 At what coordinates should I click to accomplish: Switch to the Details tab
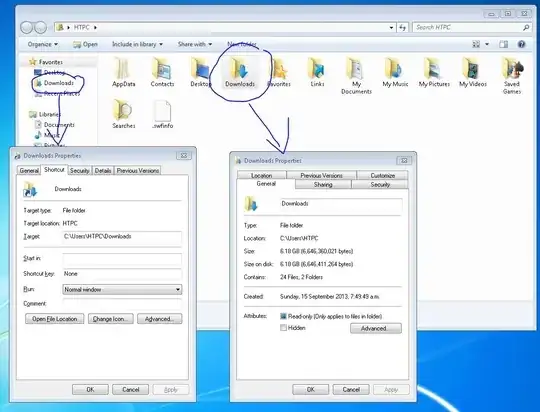(x=103, y=171)
